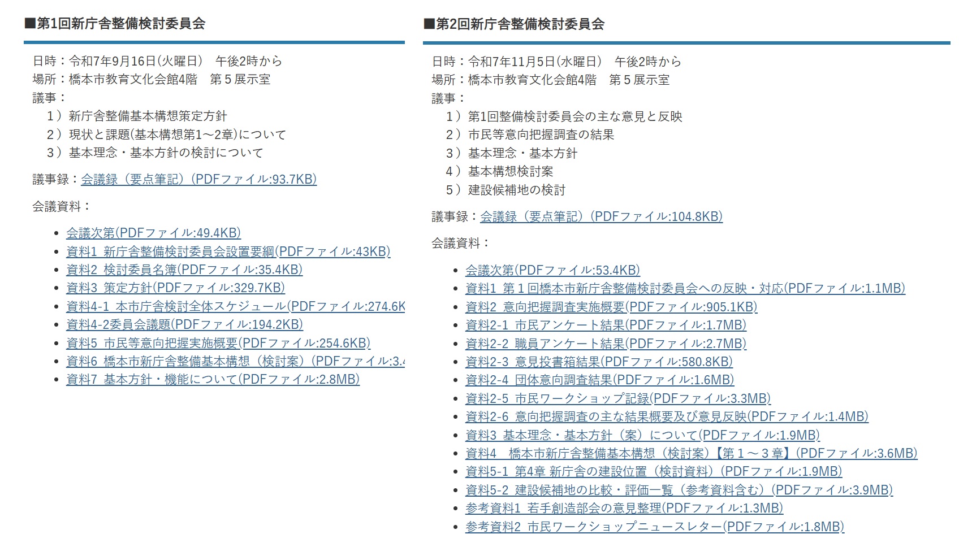Screen dimensions: 959x560
Task: Open 資料3 策定方針 PDF link
Action: click(x=175, y=288)
